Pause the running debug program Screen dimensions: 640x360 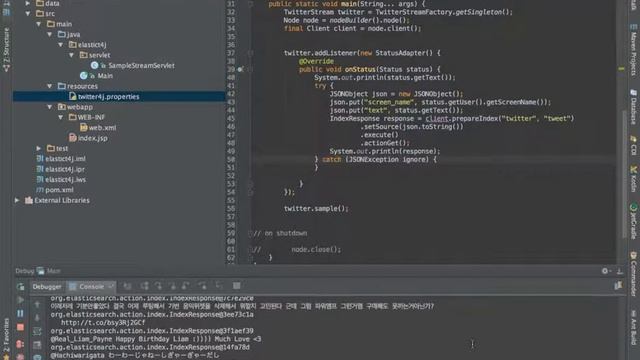[20, 313]
